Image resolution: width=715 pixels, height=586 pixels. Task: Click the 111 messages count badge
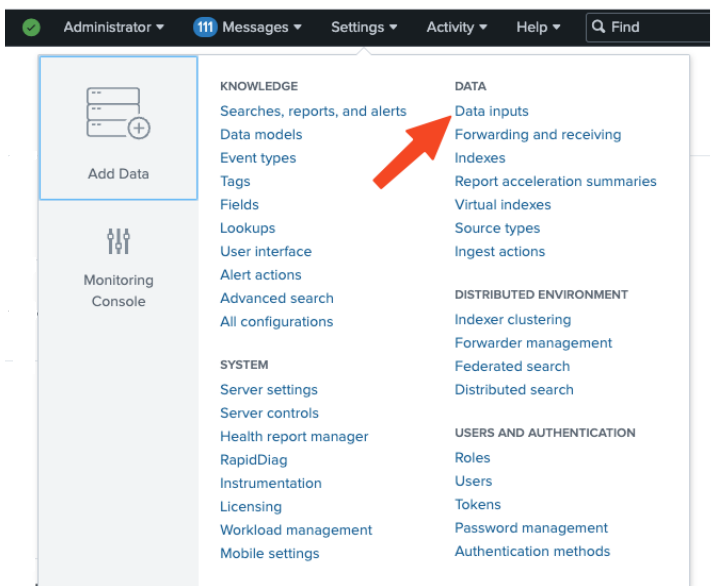(205, 27)
